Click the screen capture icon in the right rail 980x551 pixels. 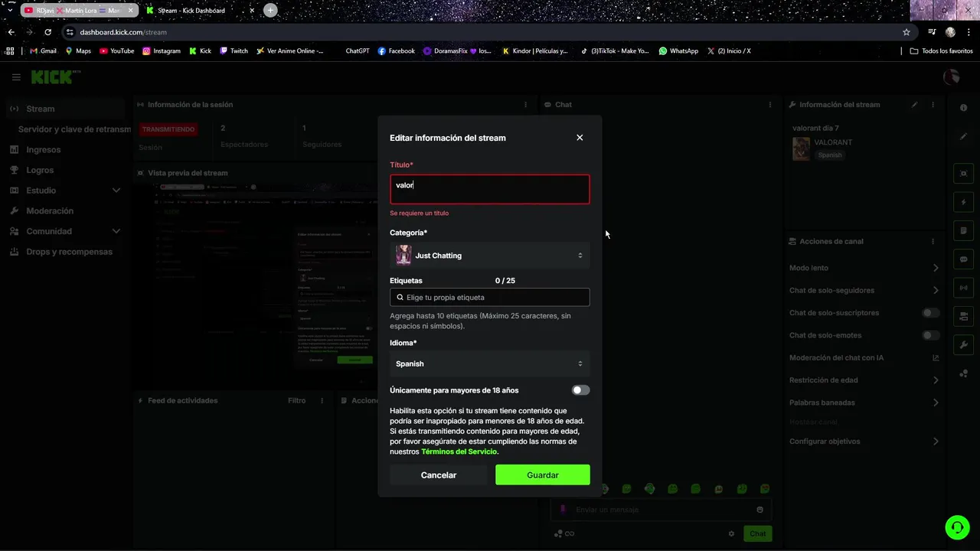click(963, 174)
